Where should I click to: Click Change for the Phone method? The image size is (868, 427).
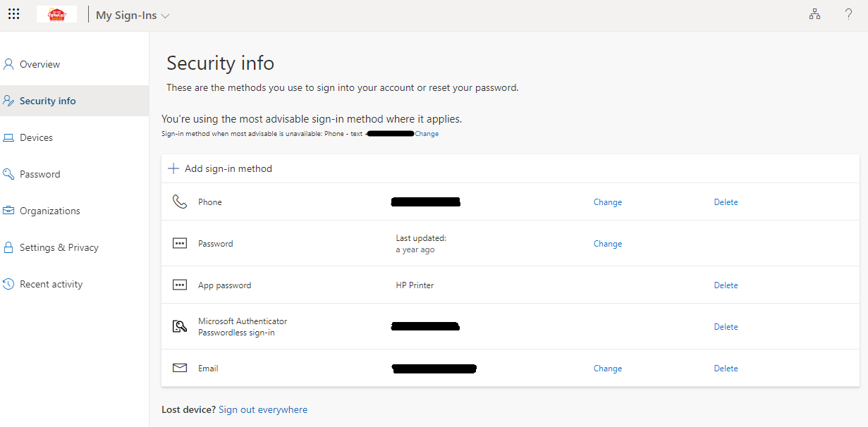(607, 202)
